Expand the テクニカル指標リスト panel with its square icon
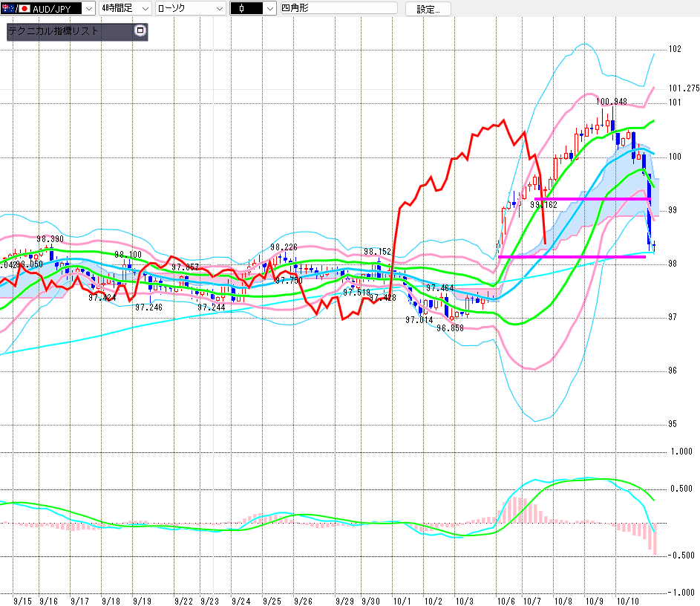Image resolution: width=700 pixels, height=606 pixels. pos(139,31)
